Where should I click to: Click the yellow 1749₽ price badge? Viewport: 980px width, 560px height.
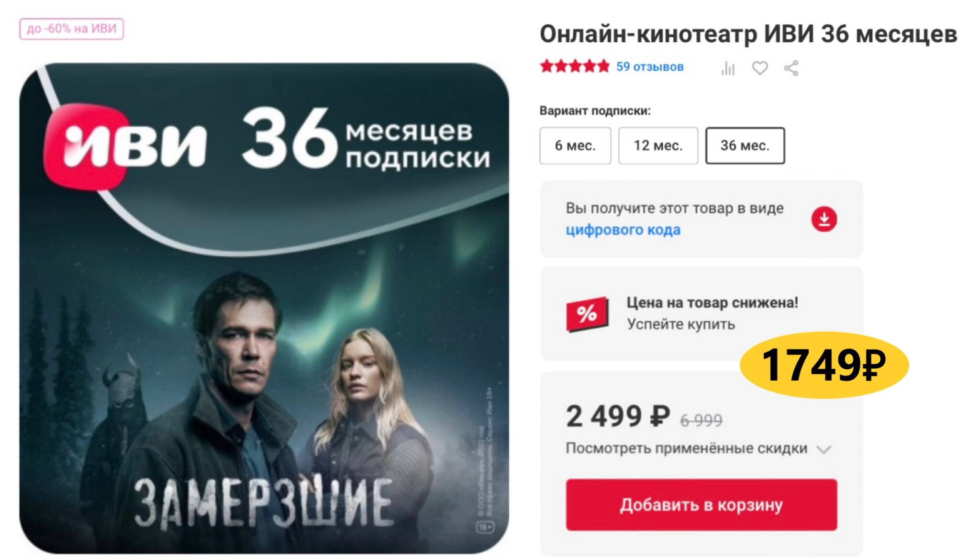pos(824,365)
